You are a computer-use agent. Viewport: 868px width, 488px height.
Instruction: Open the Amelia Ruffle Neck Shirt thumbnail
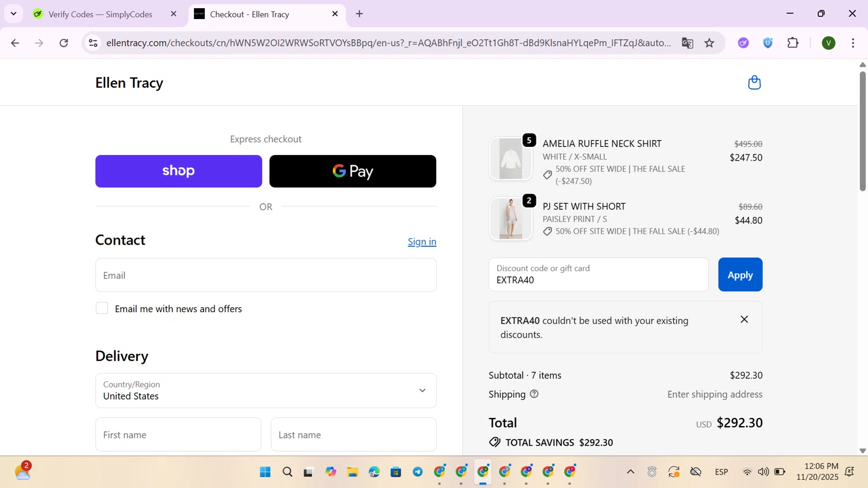(x=510, y=158)
